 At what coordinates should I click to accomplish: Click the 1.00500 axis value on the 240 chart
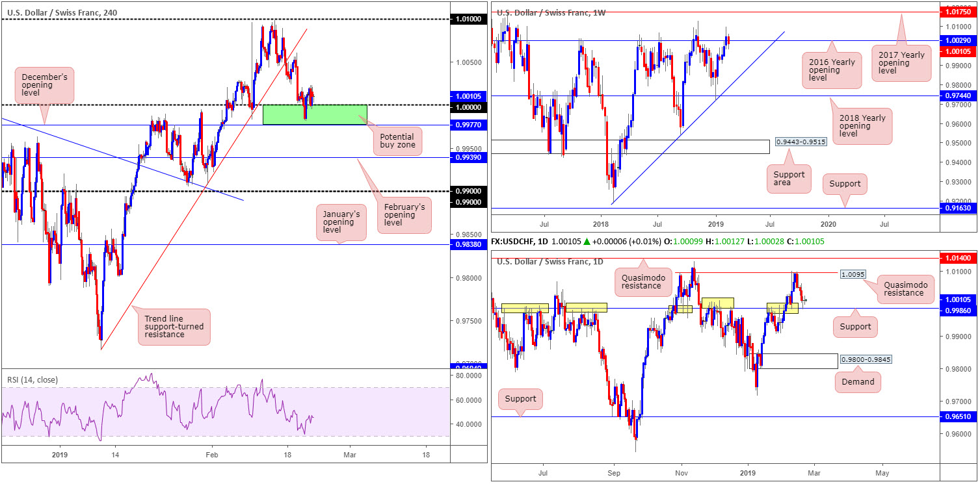tap(467, 62)
